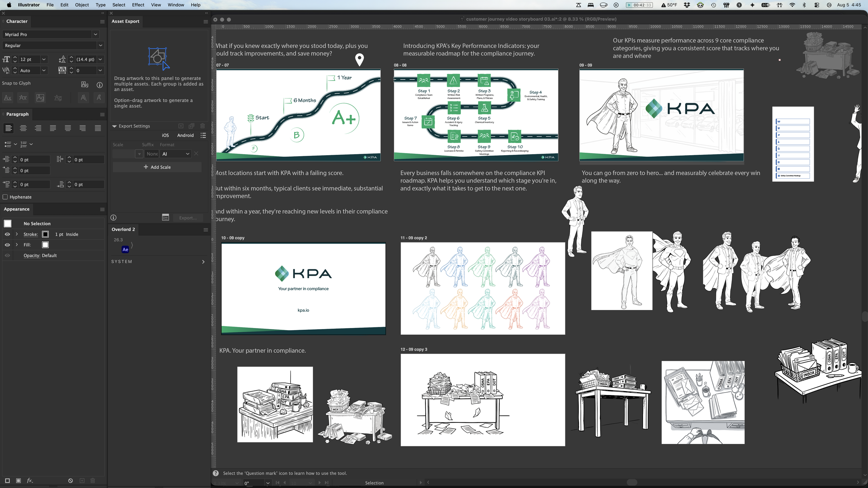This screenshot has width=868, height=488.
Task: Open the font style dropdown showing Regular
Action: 100,45
